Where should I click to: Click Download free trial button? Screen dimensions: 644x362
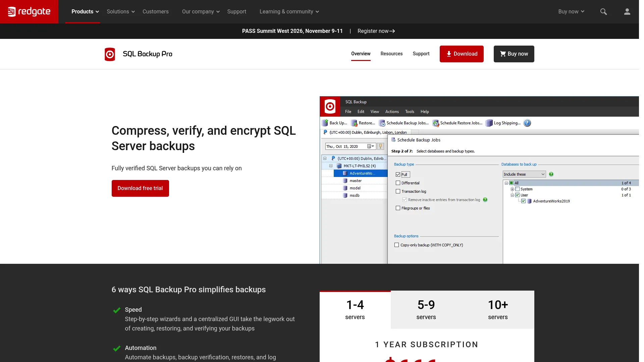140,188
